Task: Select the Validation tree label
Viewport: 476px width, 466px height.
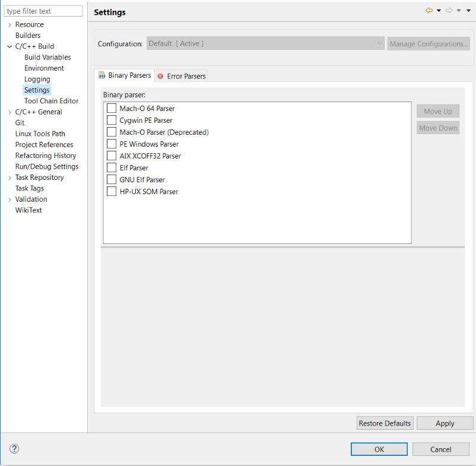Action: coord(31,199)
